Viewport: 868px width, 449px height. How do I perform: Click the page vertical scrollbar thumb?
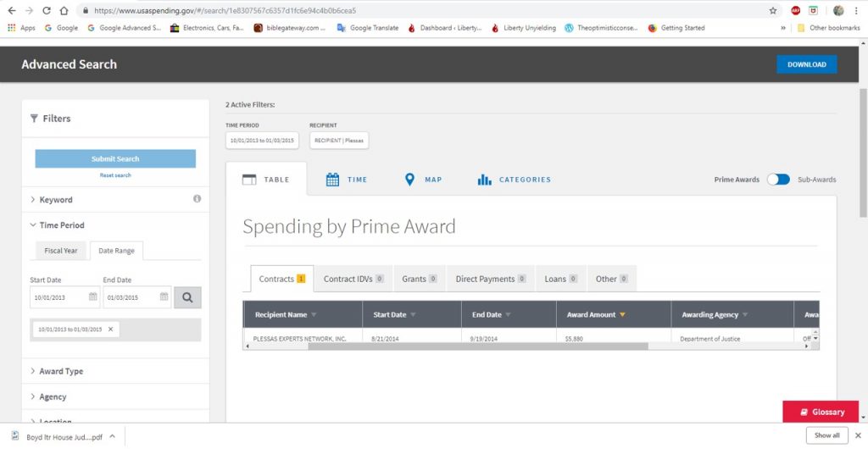(863, 152)
